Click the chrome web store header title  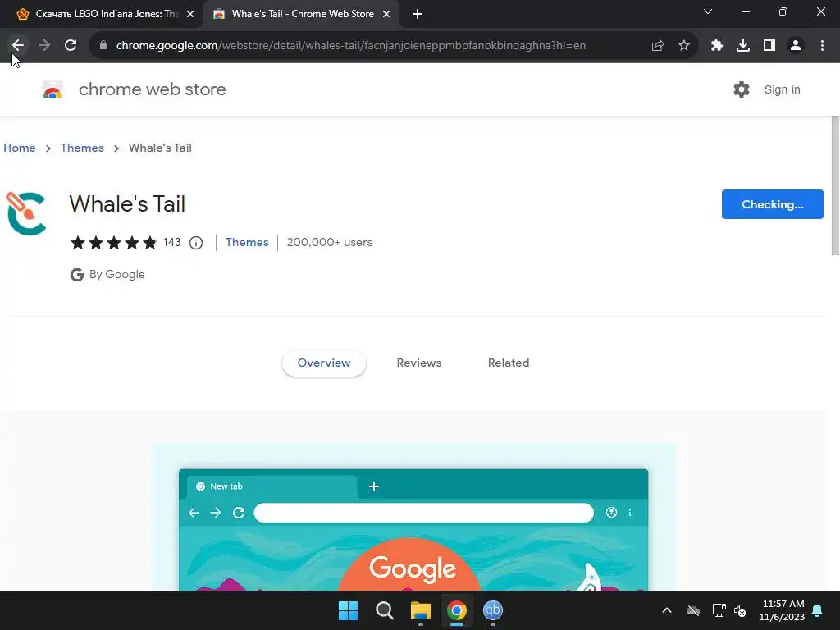(152, 89)
